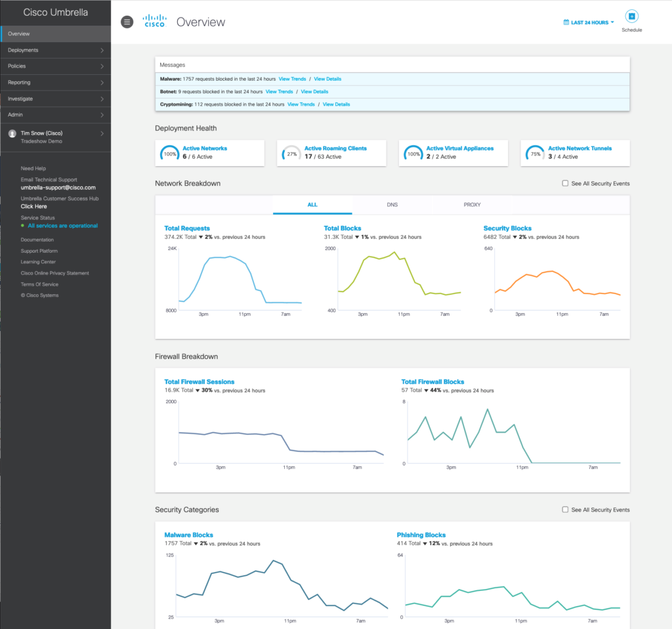Screen dimensions: 672x629
Task: Open the Active Network Tunnels link
Action: (580, 148)
